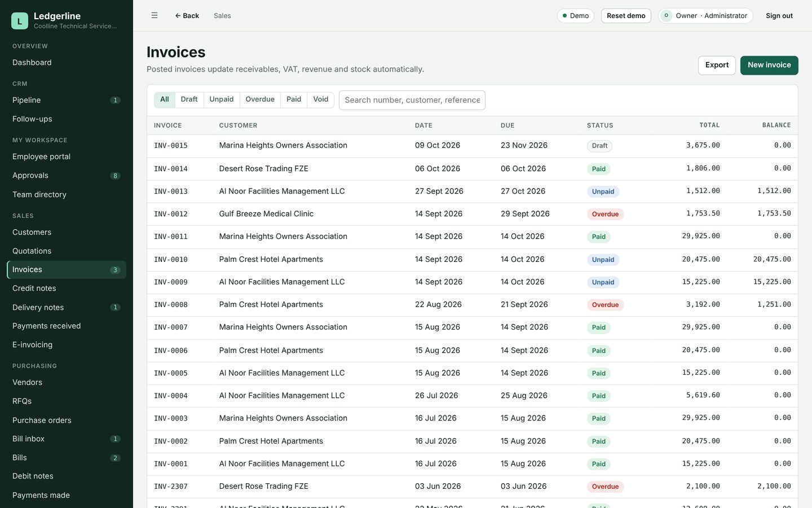812x508 pixels.
Task: Click the hamburger menu icon
Action: coord(155,16)
